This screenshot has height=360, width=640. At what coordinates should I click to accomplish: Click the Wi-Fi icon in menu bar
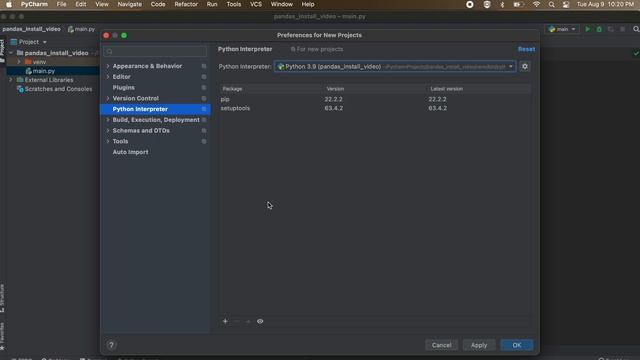point(536,4)
